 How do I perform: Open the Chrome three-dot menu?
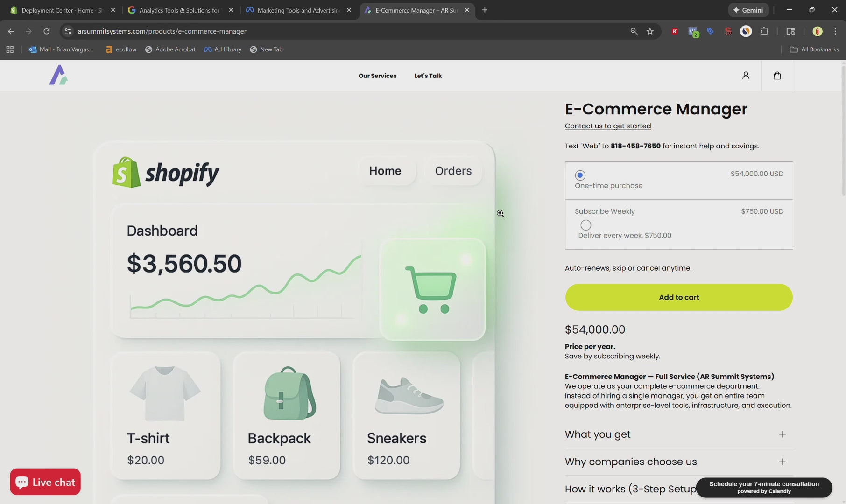click(835, 31)
